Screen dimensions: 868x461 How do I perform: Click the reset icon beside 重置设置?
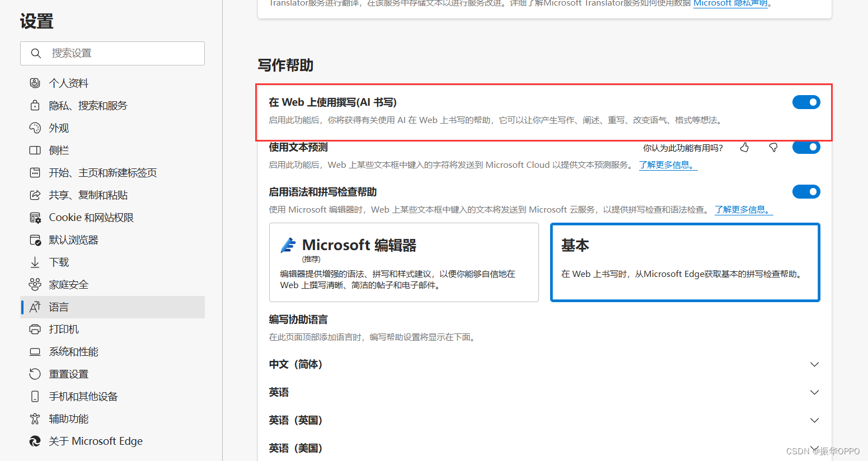35,374
